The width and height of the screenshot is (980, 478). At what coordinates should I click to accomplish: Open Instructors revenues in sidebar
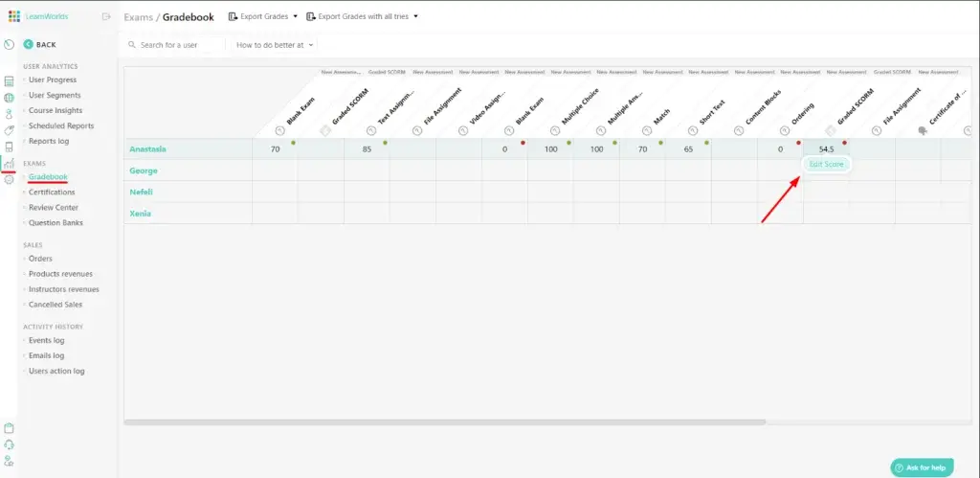tap(64, 289)
